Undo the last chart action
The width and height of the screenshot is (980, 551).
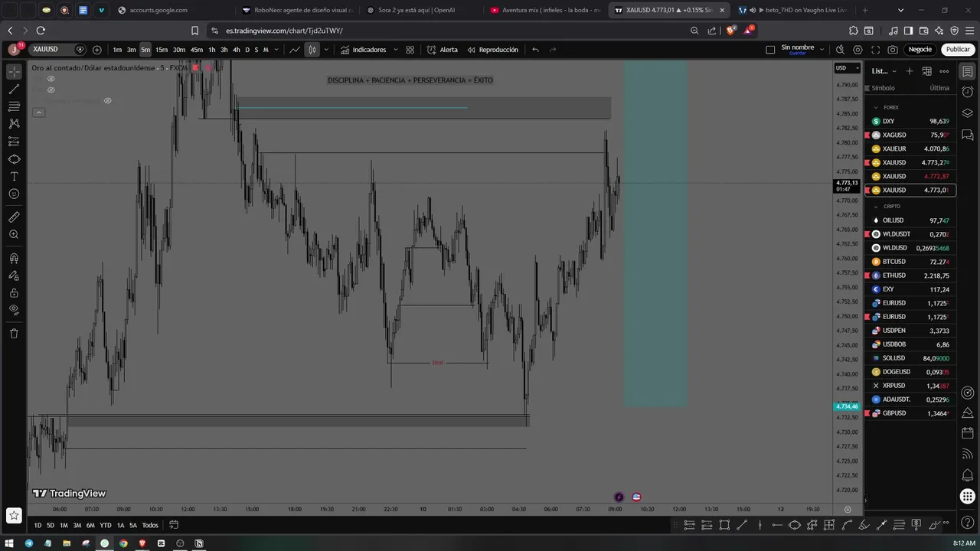[535, 50]
